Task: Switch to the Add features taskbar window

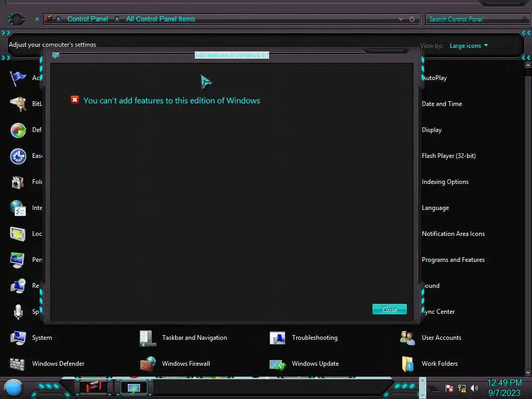Action: 134,388
